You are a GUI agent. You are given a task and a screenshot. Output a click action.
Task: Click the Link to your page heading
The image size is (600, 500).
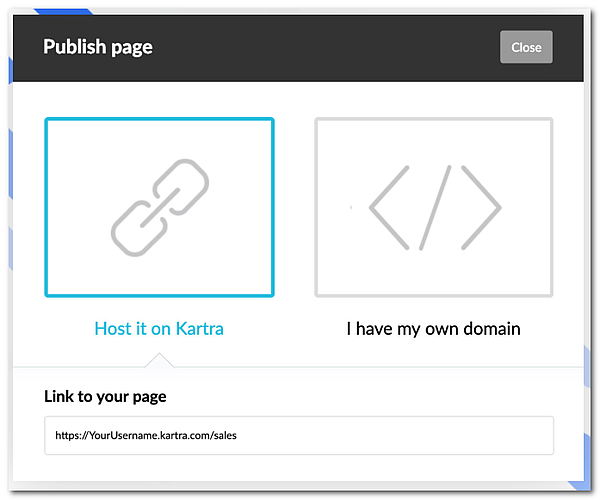click(x=105, y=397)
